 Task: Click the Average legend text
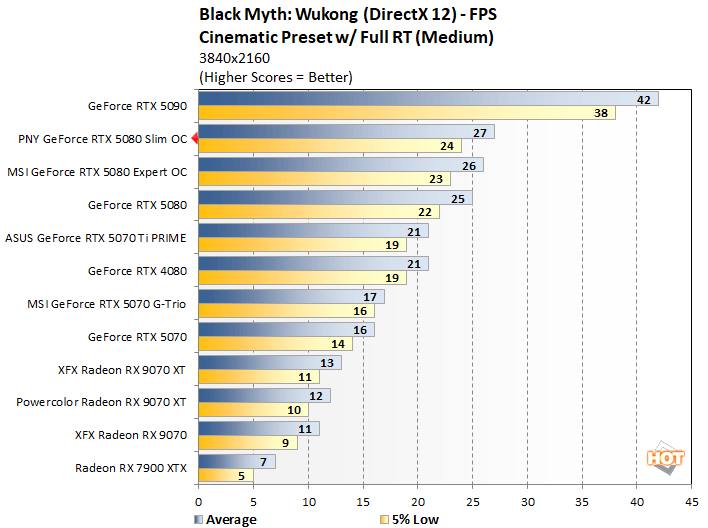point(231,520)
